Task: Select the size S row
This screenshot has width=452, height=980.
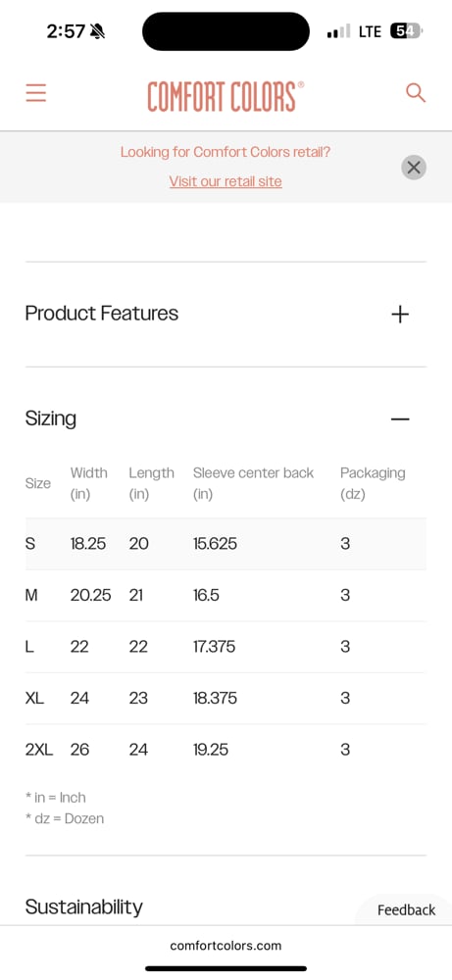Action: 226,544
